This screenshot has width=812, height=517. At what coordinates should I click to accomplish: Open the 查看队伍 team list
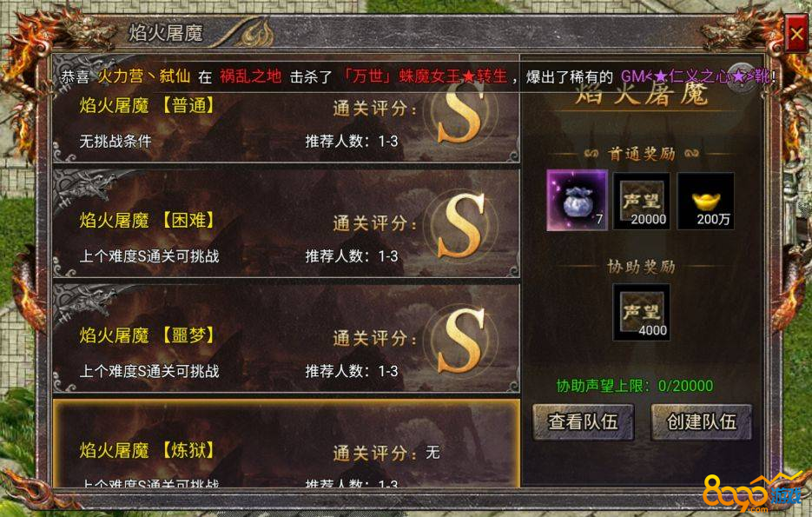(x=583, y=422)
